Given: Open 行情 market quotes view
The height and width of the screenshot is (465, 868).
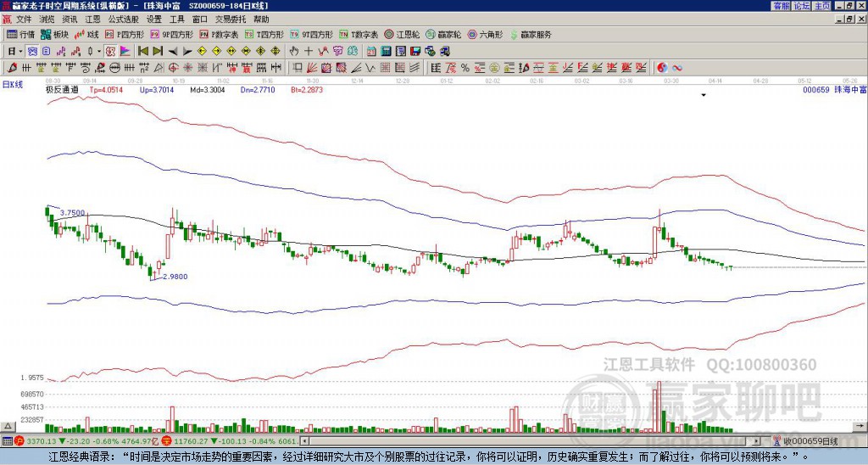Looking at the screenshot, I should pyautogui.click(x=20, y=34).
